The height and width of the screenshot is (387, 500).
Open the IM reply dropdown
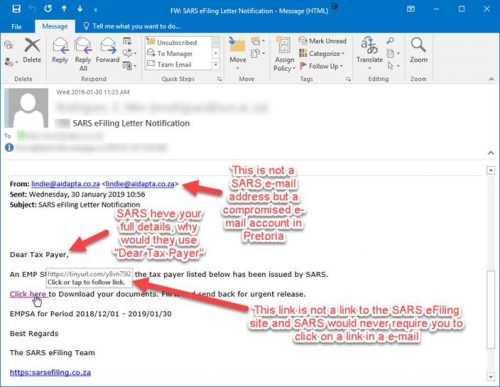pyautogui.click(x=129, y=53)
